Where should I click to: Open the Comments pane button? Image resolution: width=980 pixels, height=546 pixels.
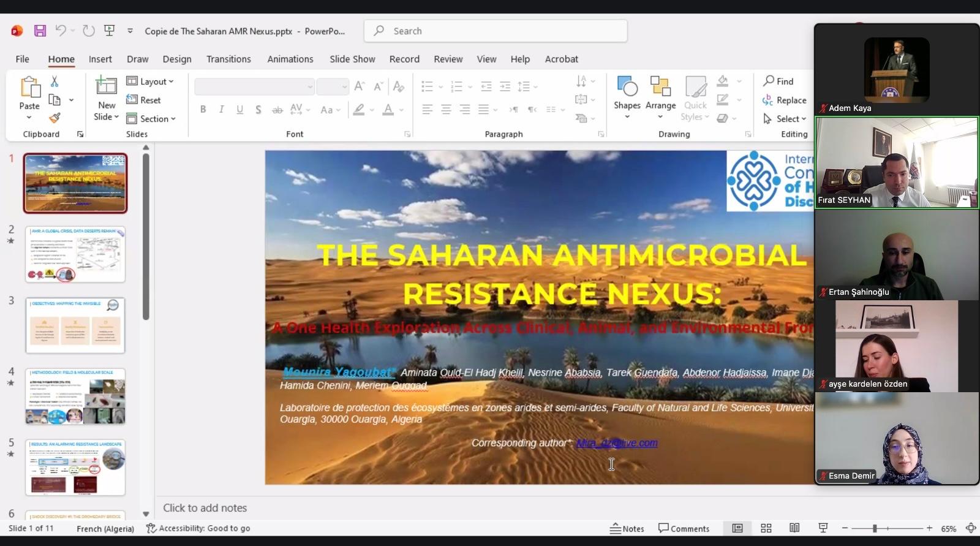tap(684, 528)
